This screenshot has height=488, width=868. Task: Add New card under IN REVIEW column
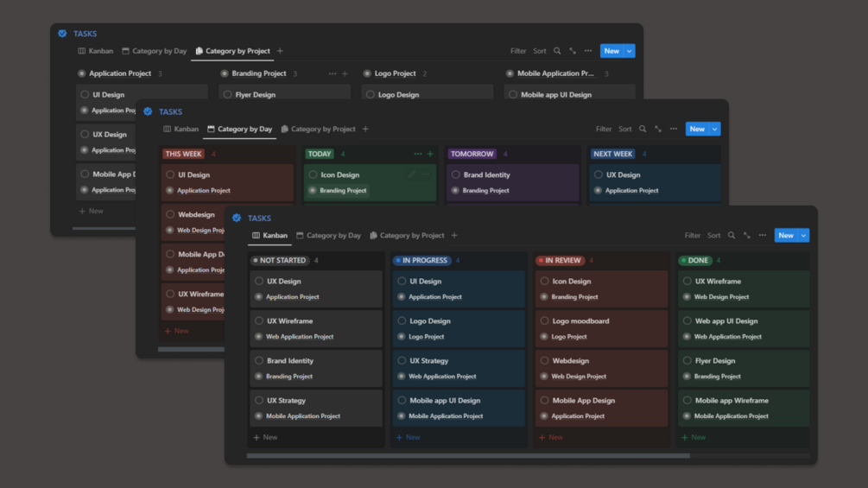551,437
